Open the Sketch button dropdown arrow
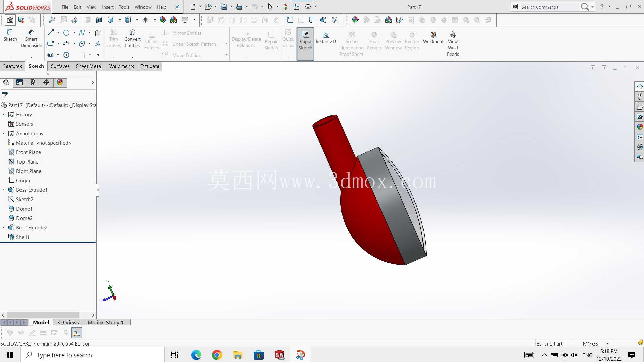Image resolution: width=644 pixels, height=362 pixels. pos(10,57)
